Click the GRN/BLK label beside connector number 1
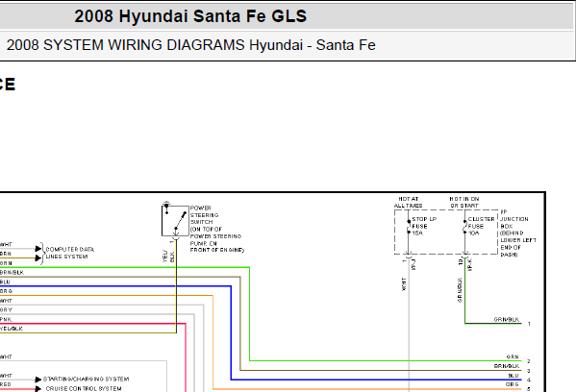The image size is (576, 392). [507, 320]
